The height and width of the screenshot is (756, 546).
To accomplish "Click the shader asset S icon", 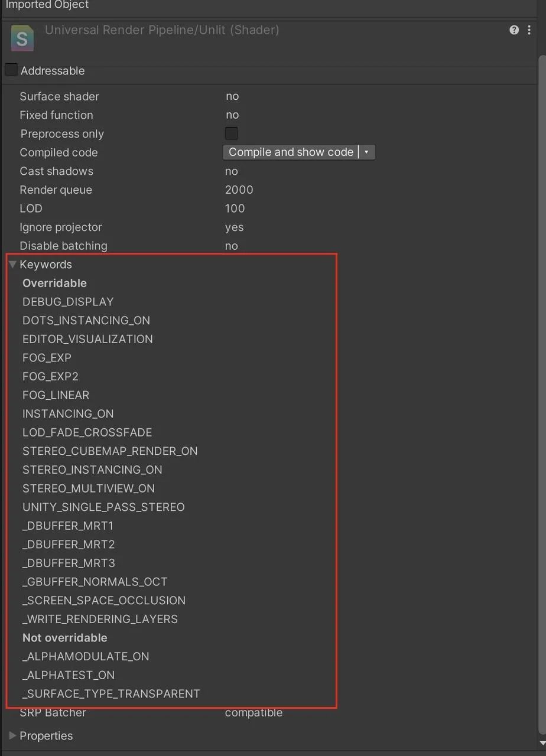I will 22,39.
